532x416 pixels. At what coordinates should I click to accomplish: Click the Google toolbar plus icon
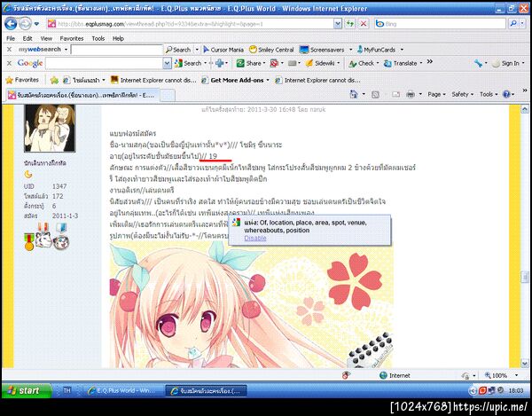pyautogui.click(x=220, y=63)
